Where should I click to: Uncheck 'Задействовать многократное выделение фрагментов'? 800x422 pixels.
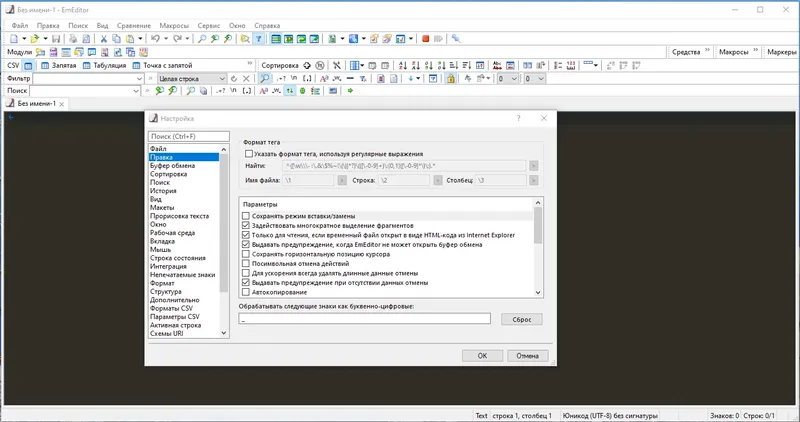245,226
